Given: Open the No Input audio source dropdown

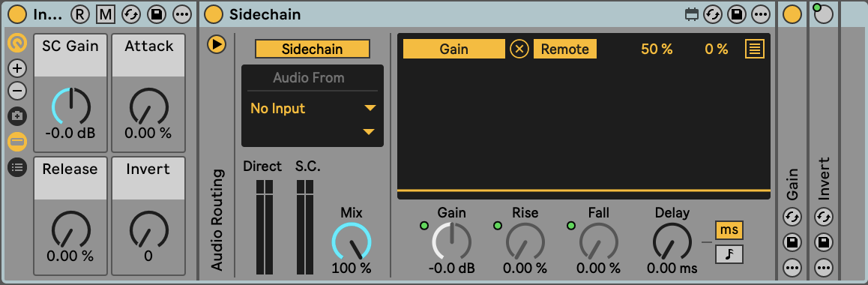Looking at the screenshot, I should (313, 109).
